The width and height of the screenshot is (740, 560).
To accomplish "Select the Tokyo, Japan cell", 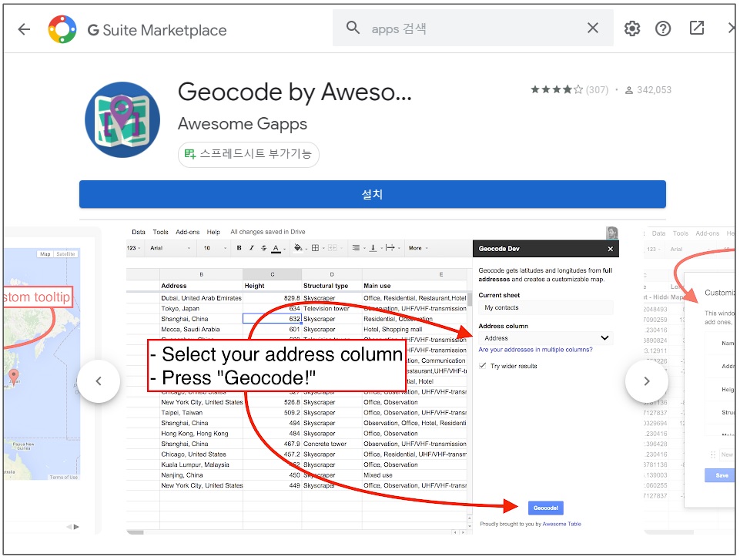I will (202, 308).
